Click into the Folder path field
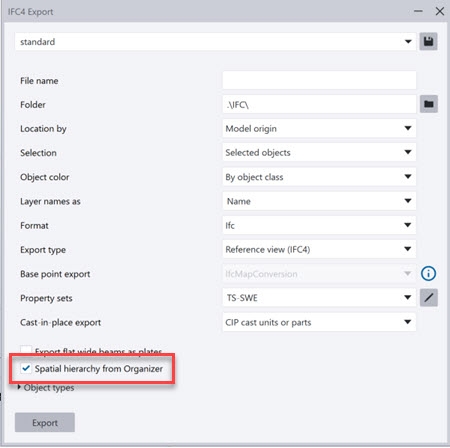The image size is (450, 448). [319, 104]
